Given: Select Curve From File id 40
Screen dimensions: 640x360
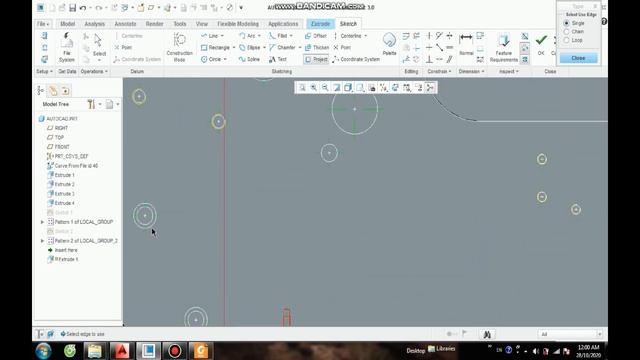Looking at the screenshot, I should click(x=73, y=166).
